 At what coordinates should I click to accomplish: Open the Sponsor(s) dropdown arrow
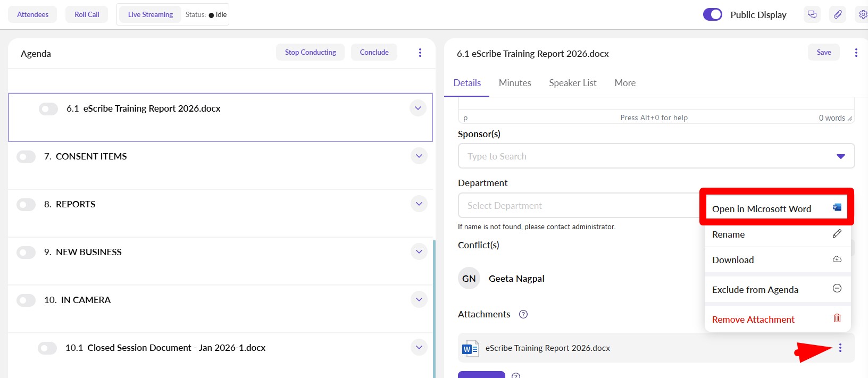click(841, 156)
